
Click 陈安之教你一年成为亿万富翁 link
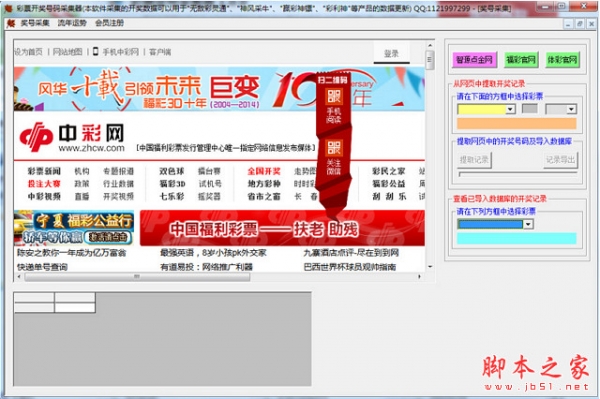click(72, 253)
